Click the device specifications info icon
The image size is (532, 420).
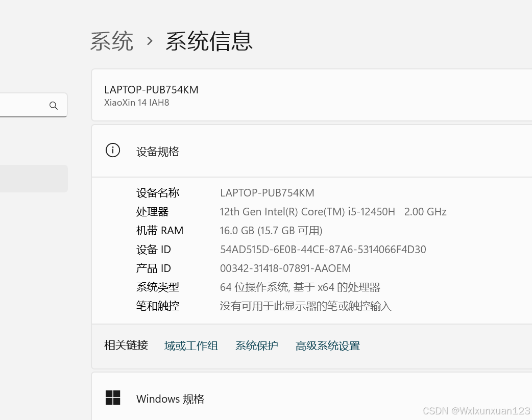pos(113,150)
